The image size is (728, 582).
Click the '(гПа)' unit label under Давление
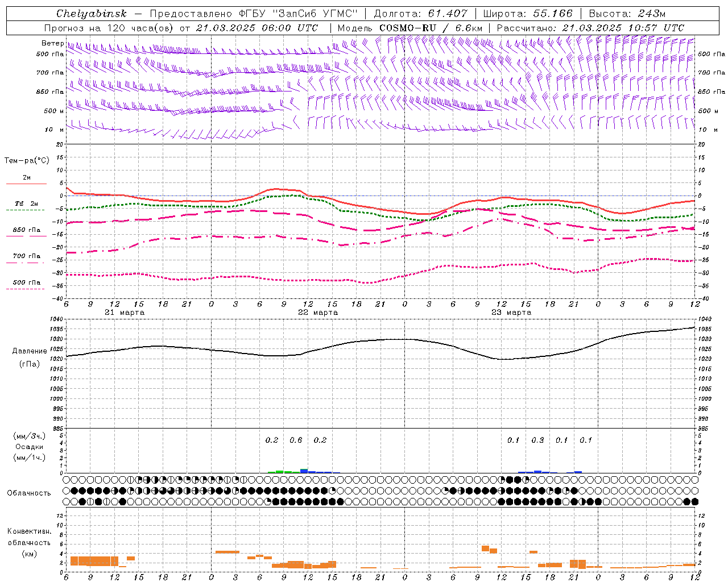pos(30,364)
